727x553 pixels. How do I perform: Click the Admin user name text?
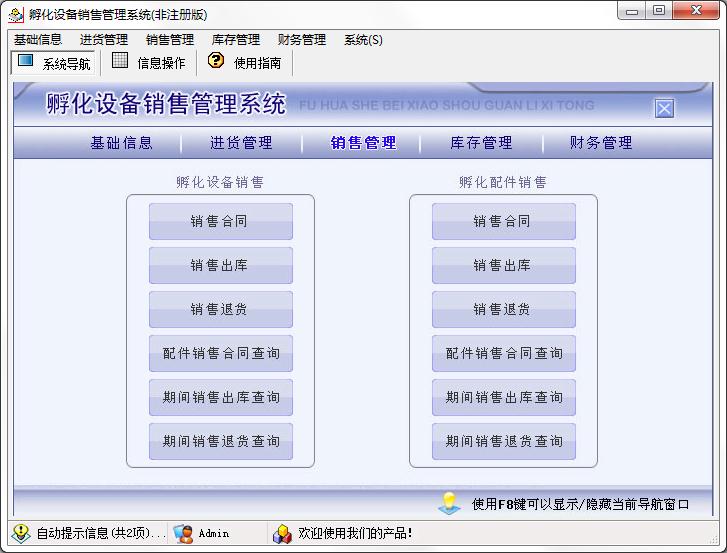[x=214, y=534]
